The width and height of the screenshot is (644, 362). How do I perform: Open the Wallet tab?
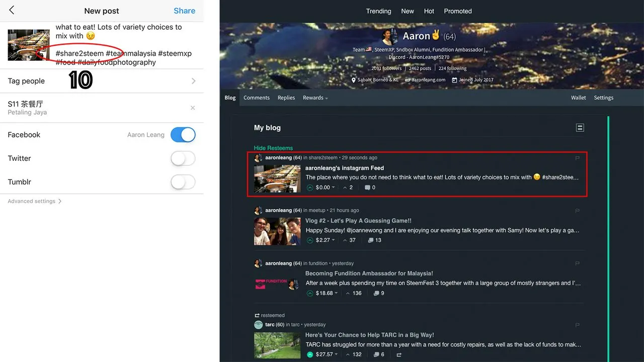579,98
